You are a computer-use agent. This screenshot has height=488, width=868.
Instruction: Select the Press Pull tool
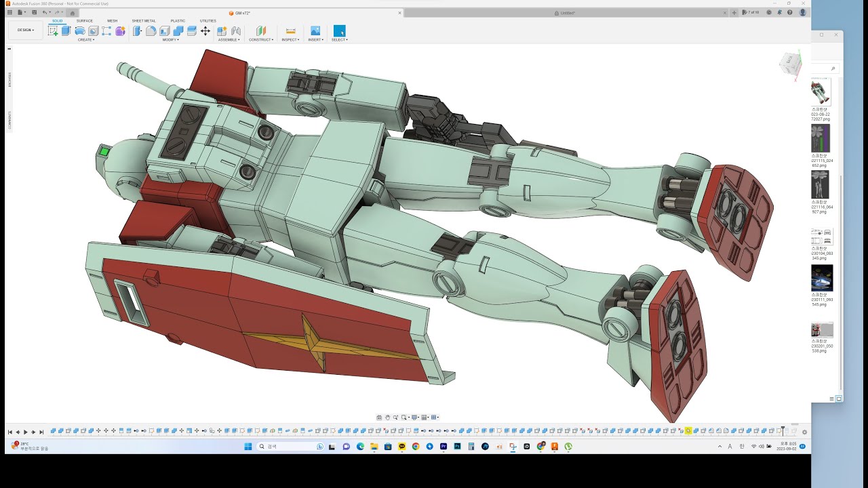tap(138, 30)
